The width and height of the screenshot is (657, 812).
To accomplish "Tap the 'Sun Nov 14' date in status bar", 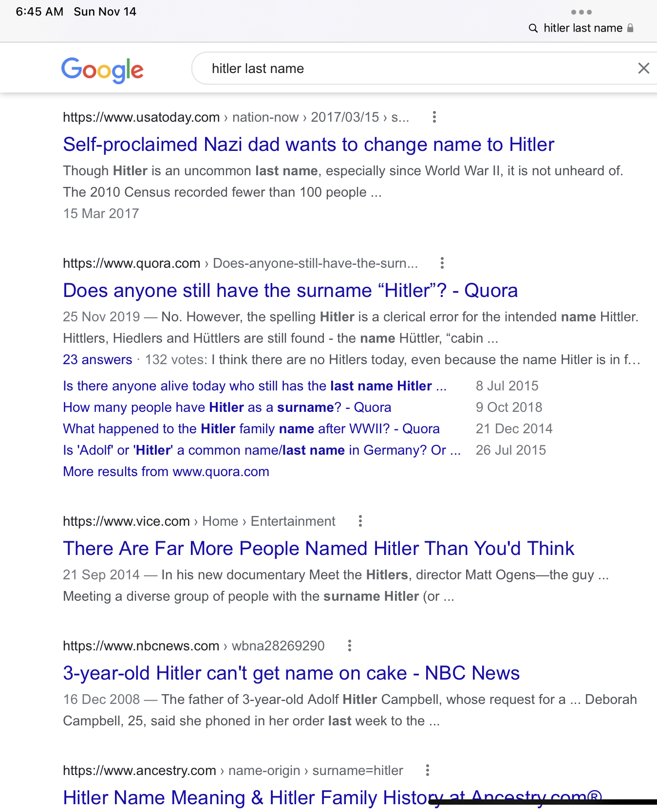I will click(x=105, y=12).
